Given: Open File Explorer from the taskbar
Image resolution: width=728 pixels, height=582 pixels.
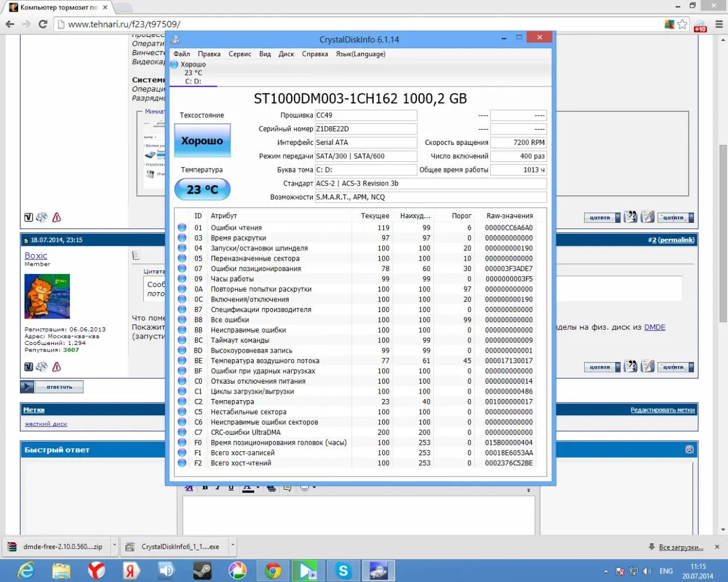Looking at the screenshot, I should pyautogui.click(x=61, y=570).
